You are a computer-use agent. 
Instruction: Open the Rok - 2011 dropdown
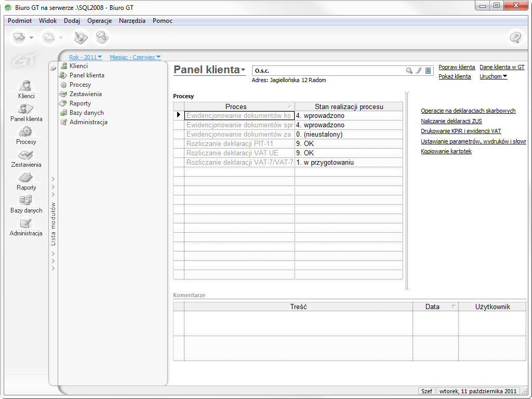click(85, 57)
